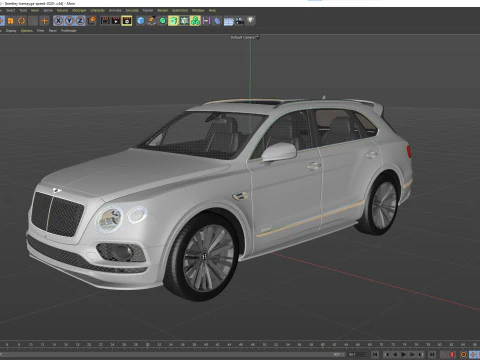Click frame 60 on the timeline ruler
The width and height of the screenshot is (480, 360).
(322, 344)
